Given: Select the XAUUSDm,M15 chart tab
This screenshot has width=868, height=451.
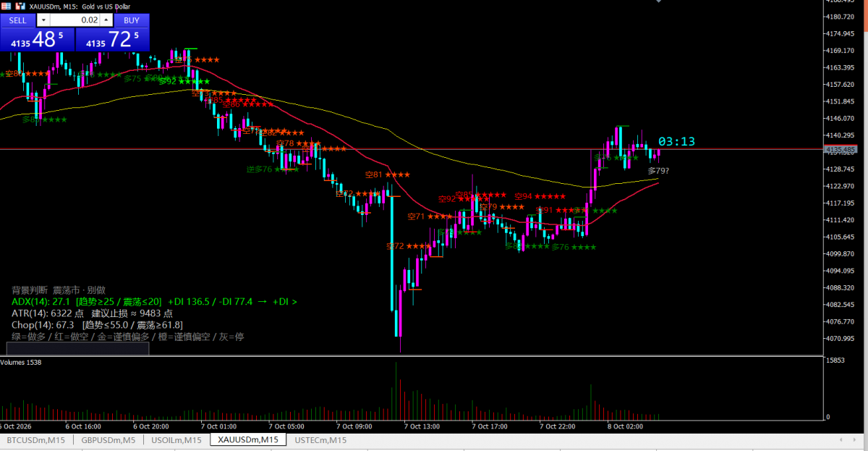Looking at the screenshot, I should [x=248, y=440].
